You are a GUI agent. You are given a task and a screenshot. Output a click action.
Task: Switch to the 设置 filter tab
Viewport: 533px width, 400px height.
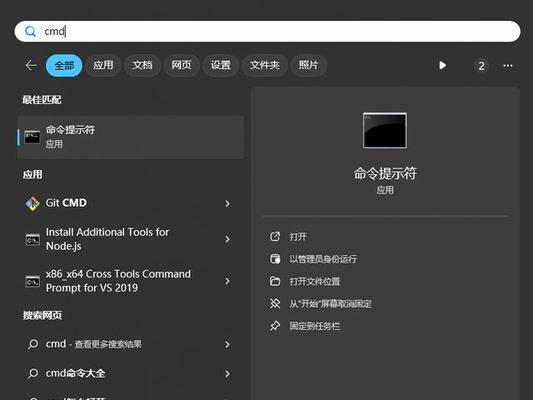click(x=220, y=65)
